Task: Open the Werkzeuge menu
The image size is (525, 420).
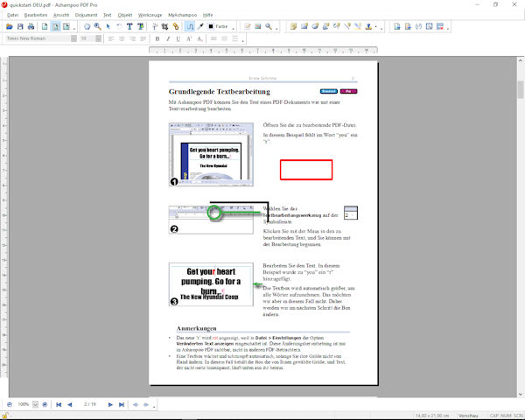Action: coord(150,15)
